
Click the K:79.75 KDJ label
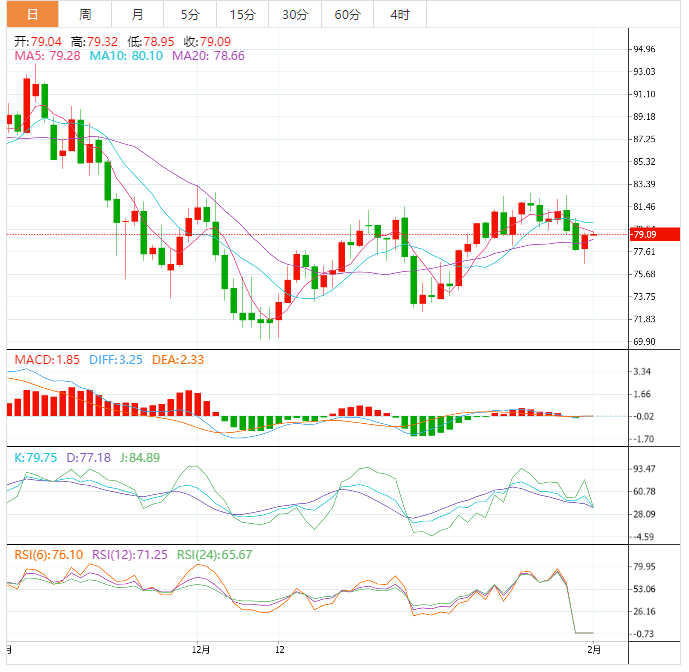pyautogui.click(x=36, y=458)
